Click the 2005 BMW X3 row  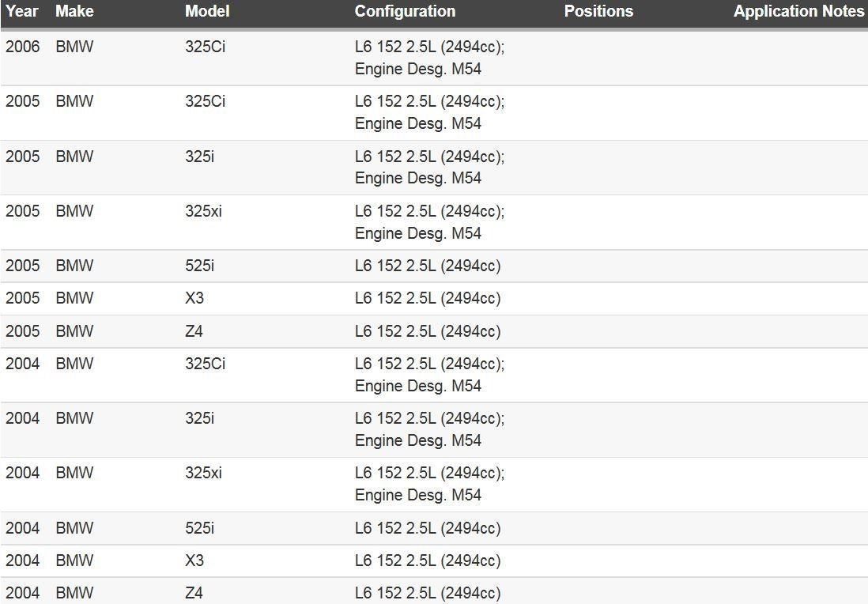point(434,298)
